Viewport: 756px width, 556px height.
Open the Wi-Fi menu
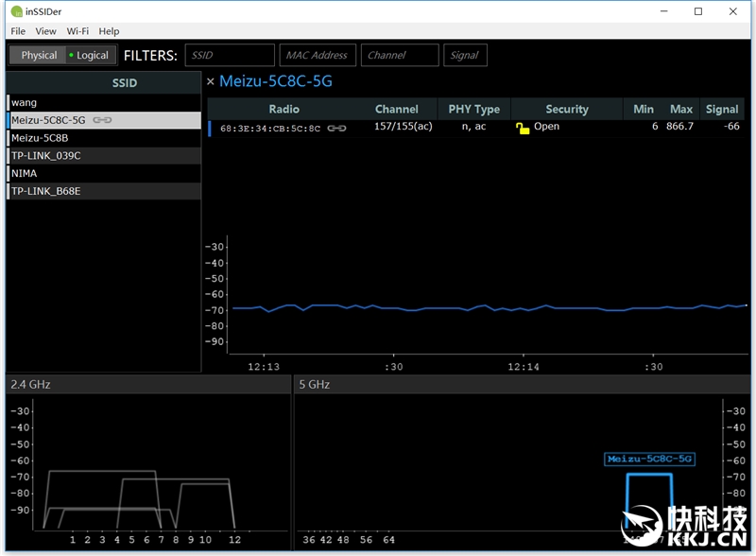point(77,31)
